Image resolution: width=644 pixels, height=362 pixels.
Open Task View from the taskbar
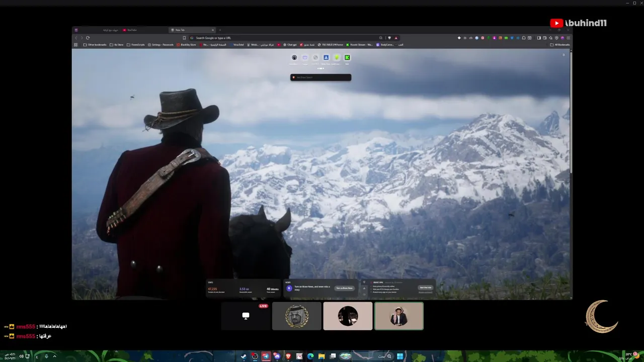[x=333, y=356]
